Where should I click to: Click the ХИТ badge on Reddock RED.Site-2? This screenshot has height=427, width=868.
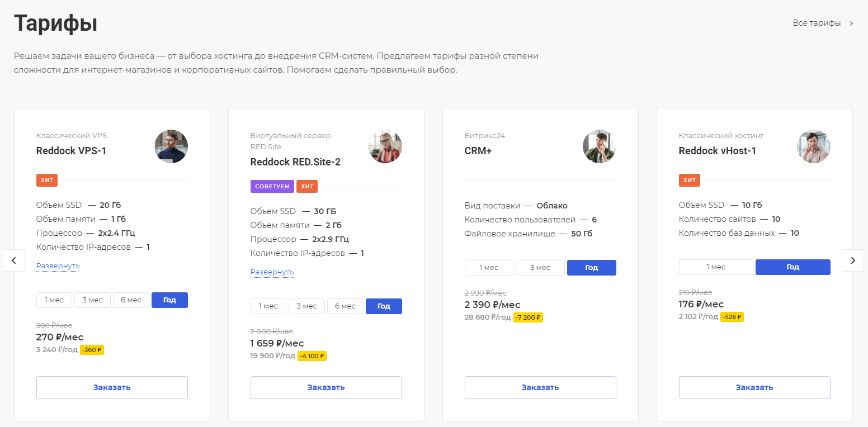[307, 187]
